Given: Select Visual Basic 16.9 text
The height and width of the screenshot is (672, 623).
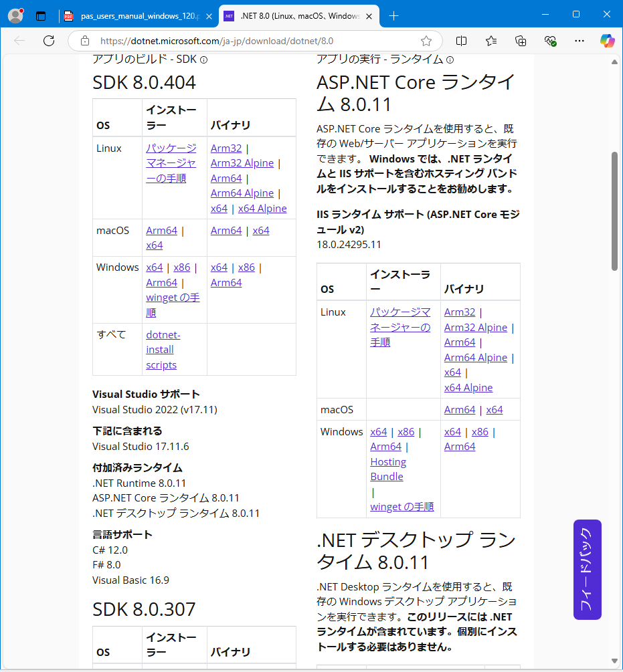Looking at the screenshot, I should click(x=130, y=580).
